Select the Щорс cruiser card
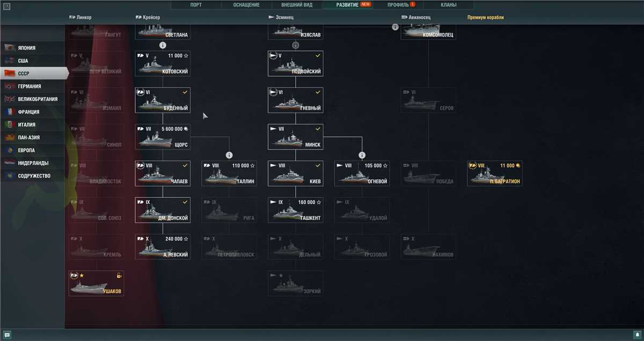The image size is (644, 341). pyautogui.click(x=162, y=137)
